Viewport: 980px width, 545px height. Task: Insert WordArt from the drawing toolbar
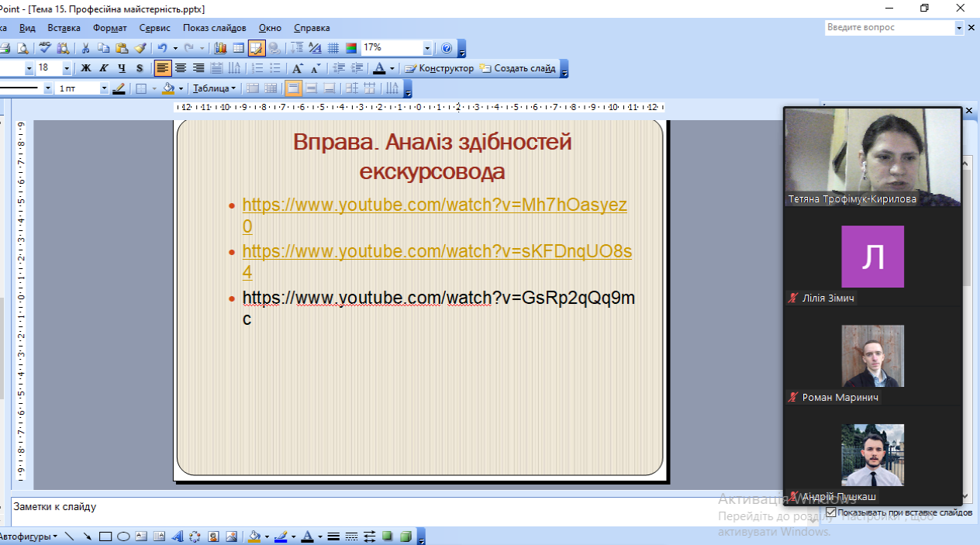click(x=177, y=536)
